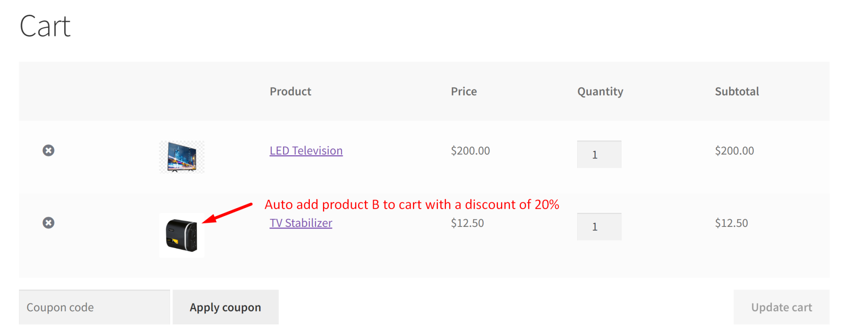Click the TV Stabilizer quantity field

tap(599, 226)
